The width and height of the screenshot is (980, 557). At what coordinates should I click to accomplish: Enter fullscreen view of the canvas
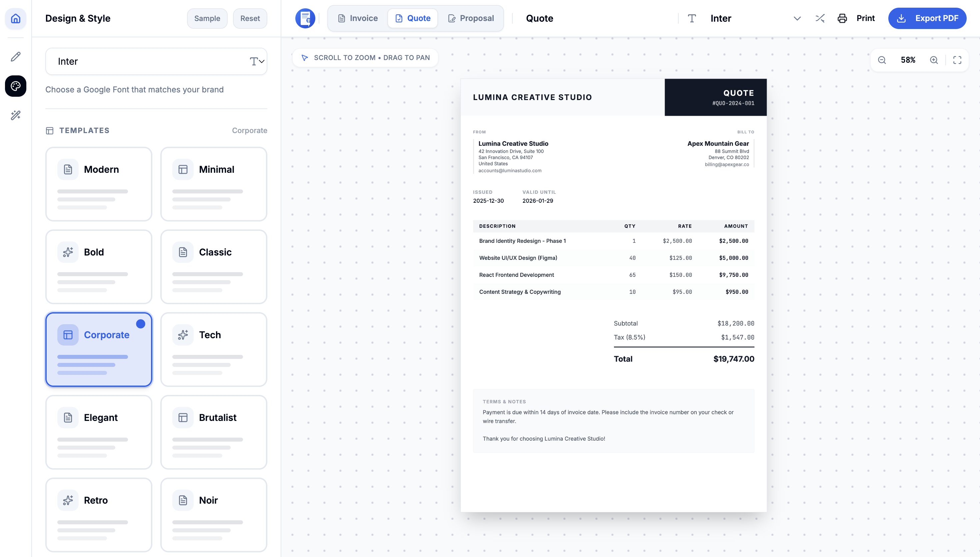[x=957, y=60]
